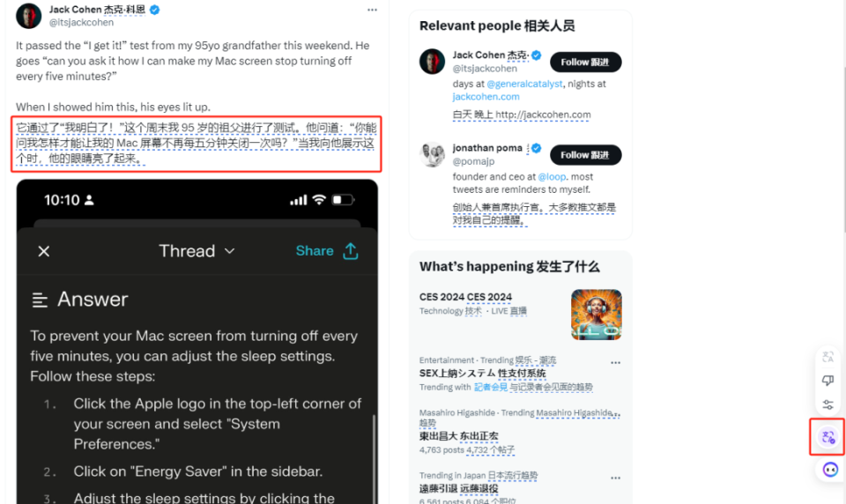Open more options for the Trending in Japan item

615,477
